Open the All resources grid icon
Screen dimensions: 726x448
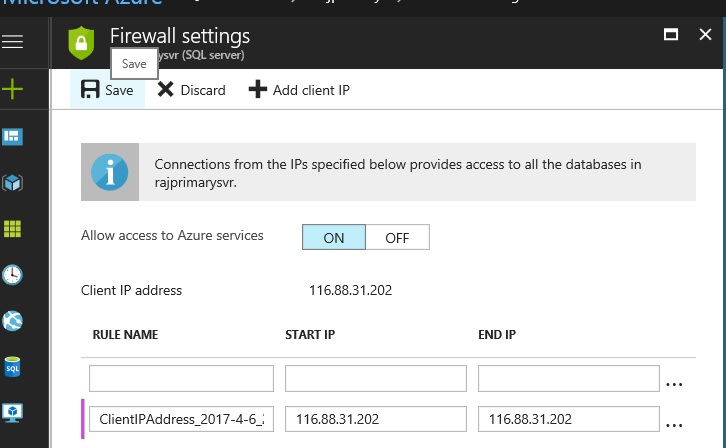[13, 228]
